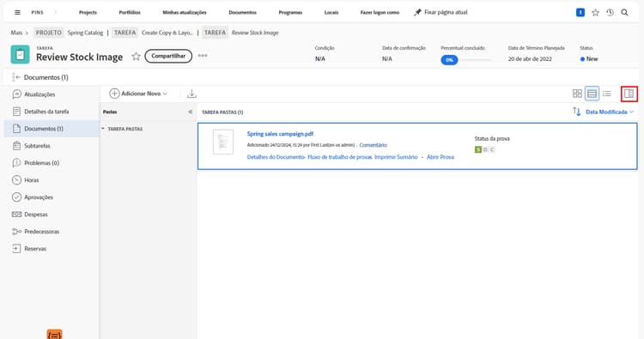
Task: Click the 20 de abr de 2022 date
Action: point(530,59)
